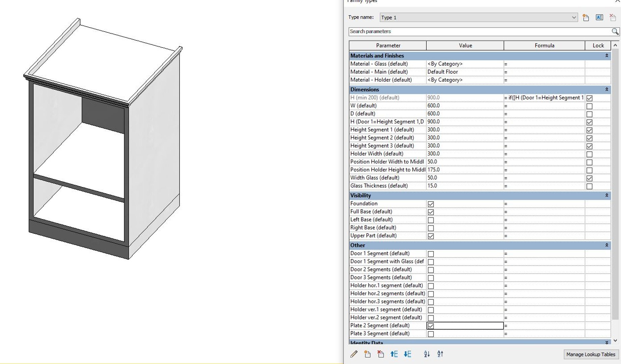Viewport: 621px width, 364px height.
Task: Edit Height Segment 2 value 300.0
Action: tap(465, 138)
